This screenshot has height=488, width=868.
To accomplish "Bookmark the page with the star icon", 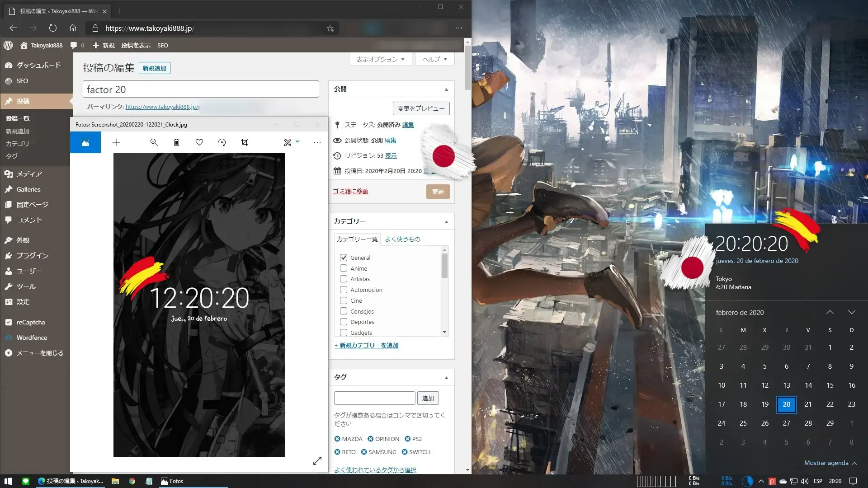I will click(330, 28).
